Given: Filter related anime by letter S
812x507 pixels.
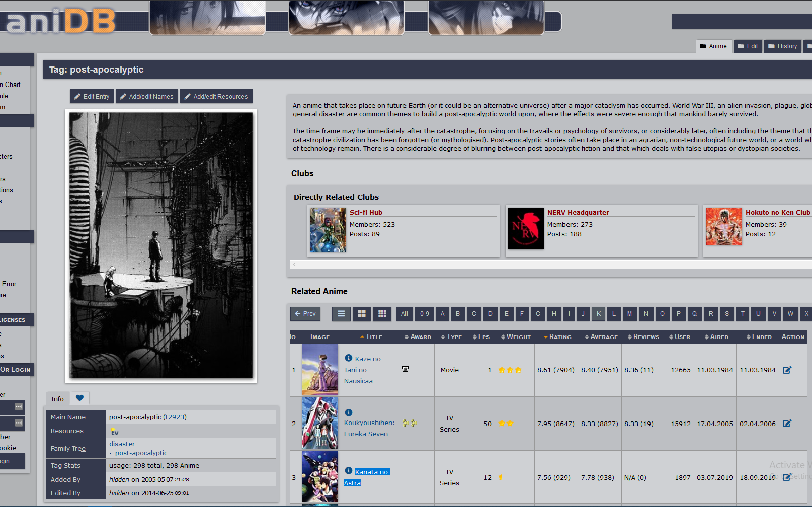Looking at the screenshot, I should tap(726, 314).
